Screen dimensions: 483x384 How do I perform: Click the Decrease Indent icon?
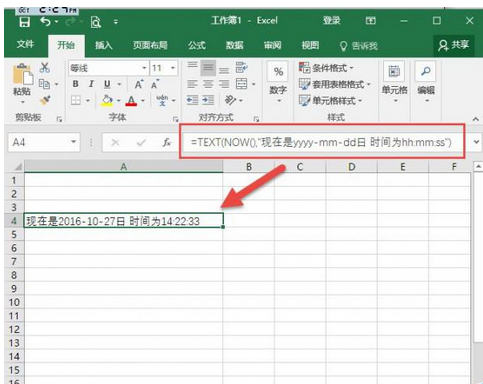click(192, 100)
